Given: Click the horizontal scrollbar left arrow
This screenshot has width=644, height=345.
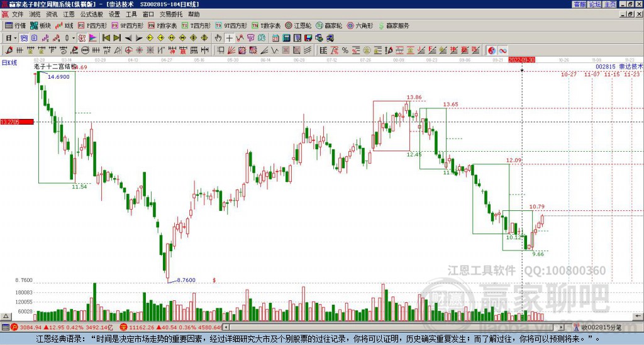Looking at the screenshot, I should tap(227, 327).
